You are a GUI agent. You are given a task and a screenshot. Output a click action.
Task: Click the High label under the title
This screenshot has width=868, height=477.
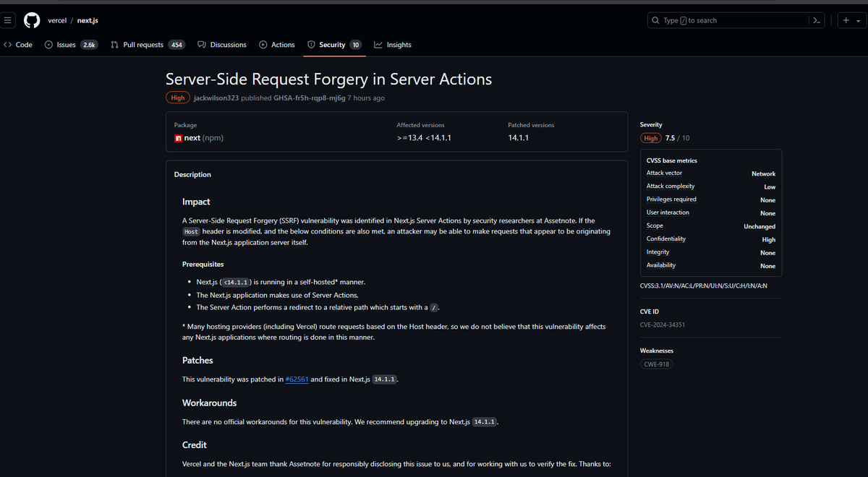pyautogui.click(x=178, y=98)
